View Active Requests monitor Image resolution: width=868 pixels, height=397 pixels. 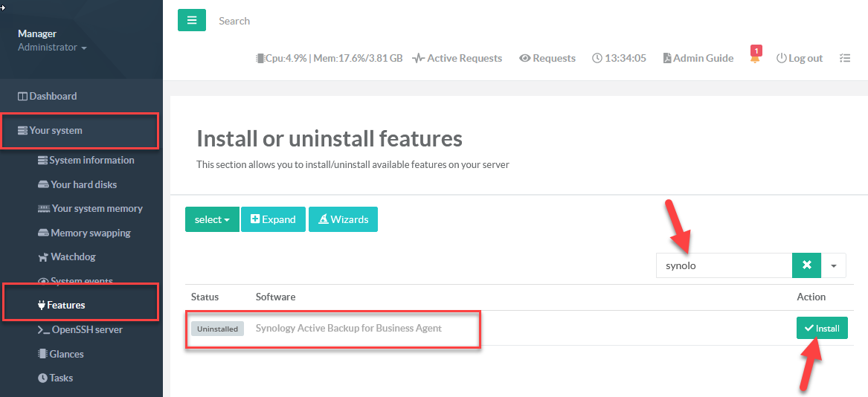[x=457, y=58]
